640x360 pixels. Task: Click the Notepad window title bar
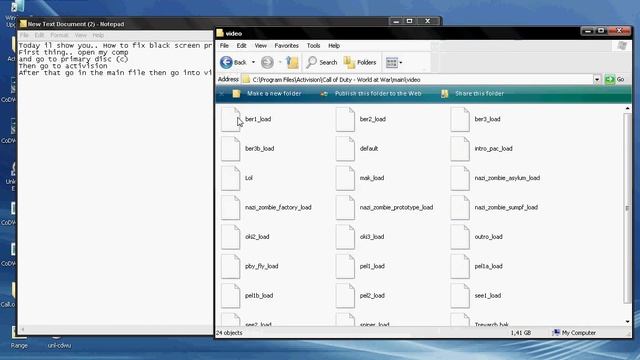pos(204,24)
